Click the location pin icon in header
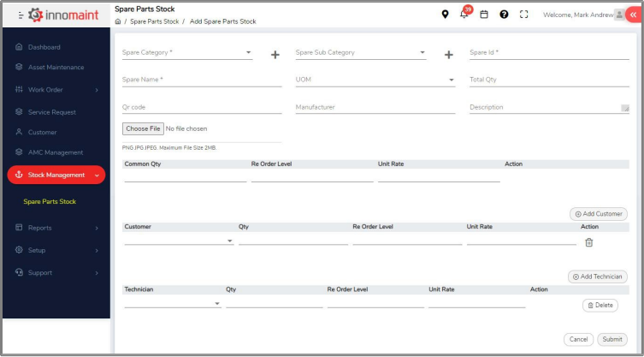 point(445,15)
